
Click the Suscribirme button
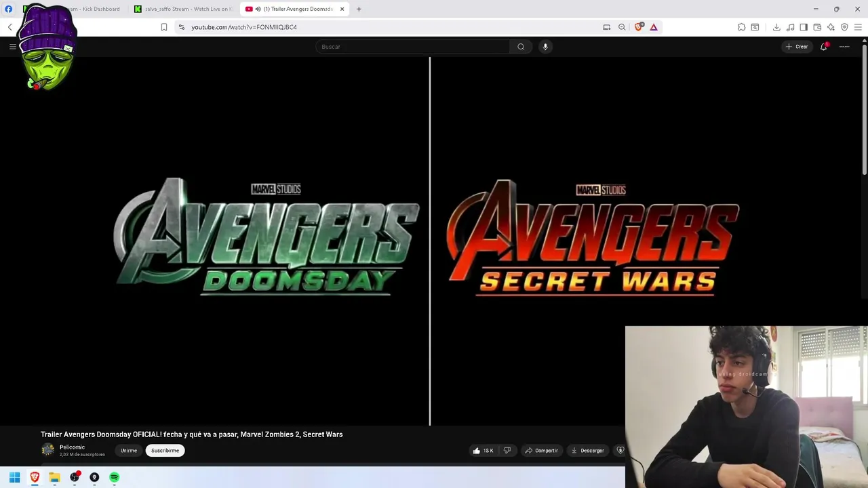click(165, 451)
